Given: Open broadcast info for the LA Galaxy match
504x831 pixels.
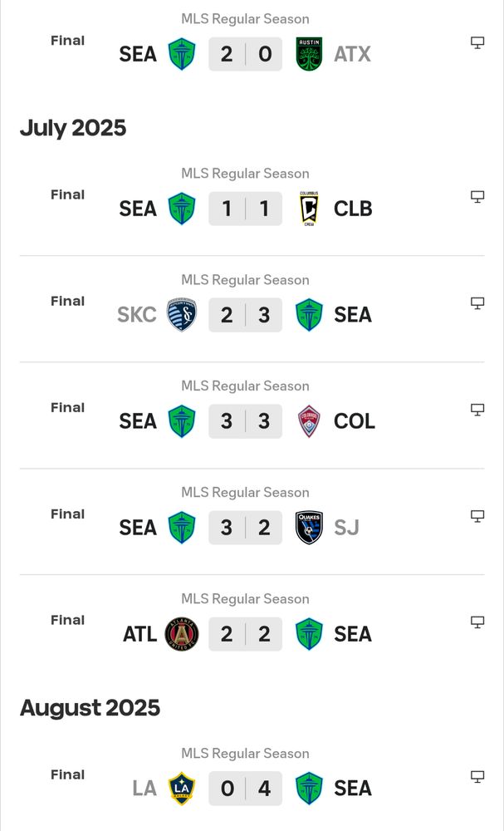Looking at the screenshot, I should coord(477,777).
